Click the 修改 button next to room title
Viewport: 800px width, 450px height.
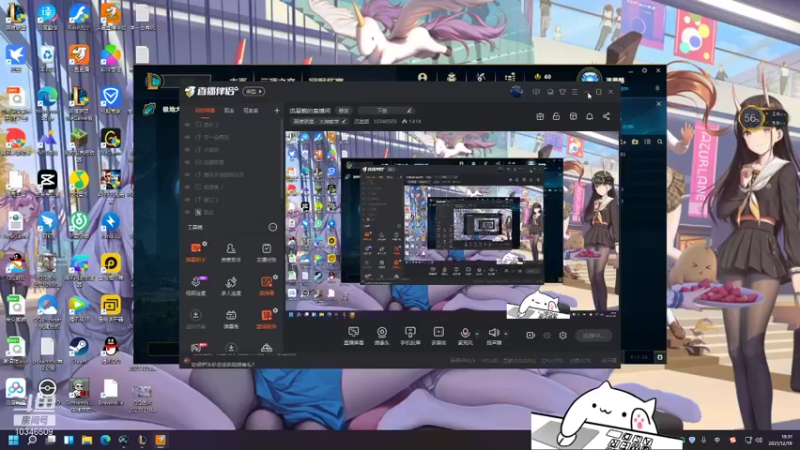click(x=344, y=110)
